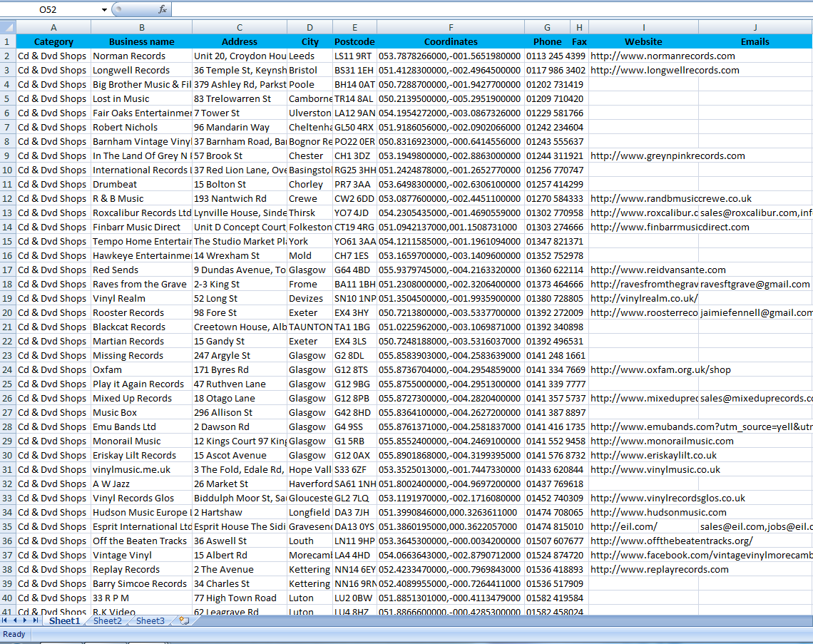Screen dimensions: 813x644
Task: Select the 'Vinyl Realm' business cell
Action: (x=141, y=298)
